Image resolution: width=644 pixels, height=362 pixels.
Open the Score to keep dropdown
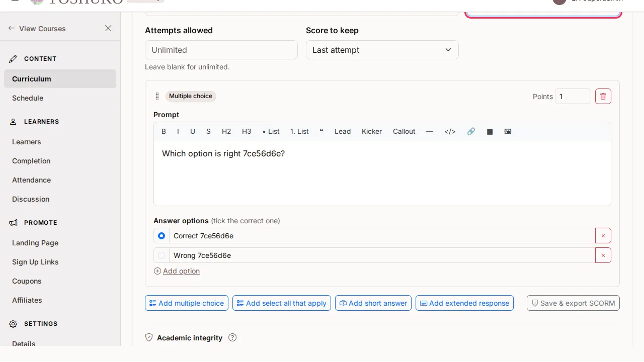(382, 50)
